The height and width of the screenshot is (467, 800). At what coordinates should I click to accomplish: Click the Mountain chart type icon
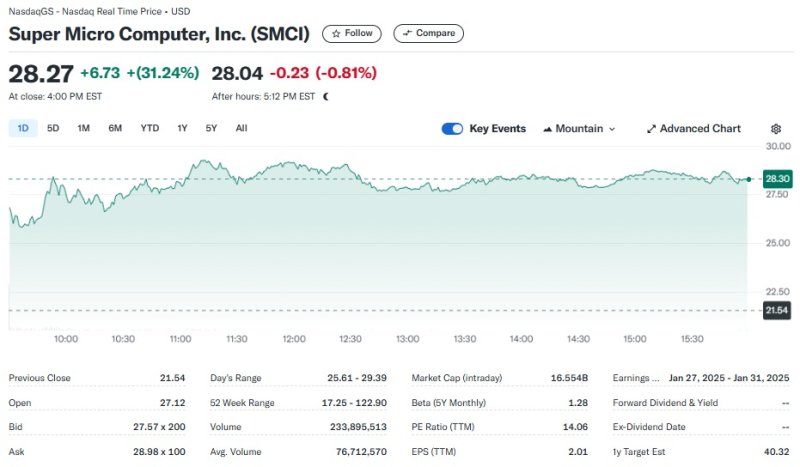[548, 129]
